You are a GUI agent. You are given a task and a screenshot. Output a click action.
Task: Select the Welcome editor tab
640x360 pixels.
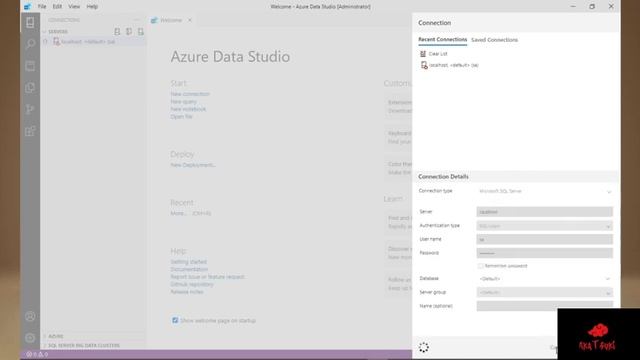click(x=171, y=20)
